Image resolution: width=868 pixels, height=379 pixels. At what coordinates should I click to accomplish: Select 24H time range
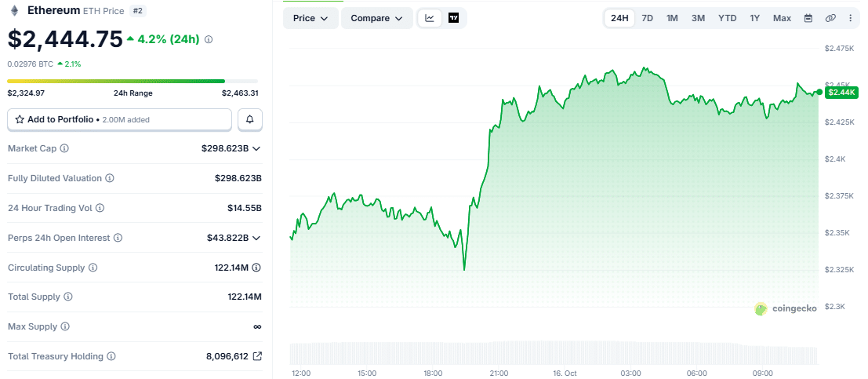(619, 18)
